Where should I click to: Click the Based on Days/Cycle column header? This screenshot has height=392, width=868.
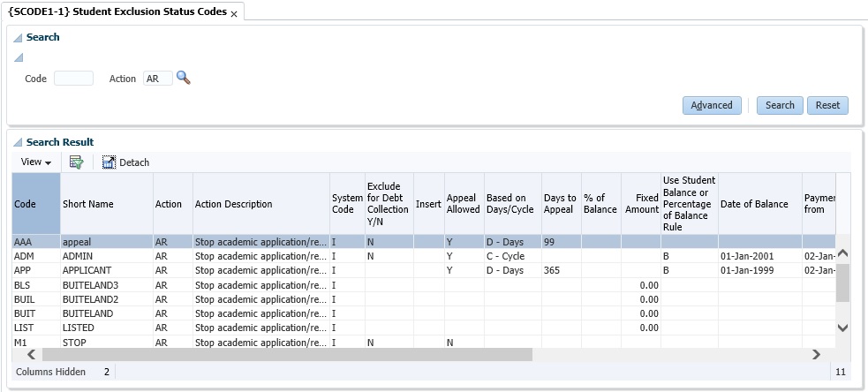513,204
